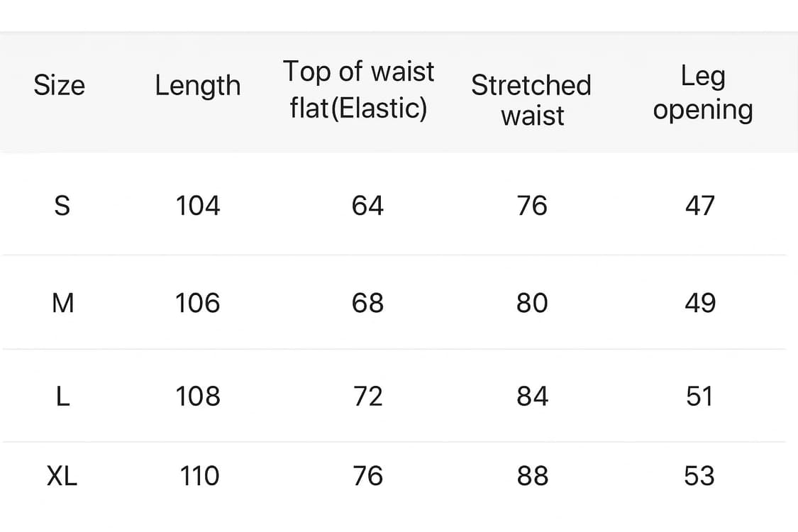The image size is (798, 532).
Task: Click the length value 106
Action: pyautogui.click(x=198, y=304)
